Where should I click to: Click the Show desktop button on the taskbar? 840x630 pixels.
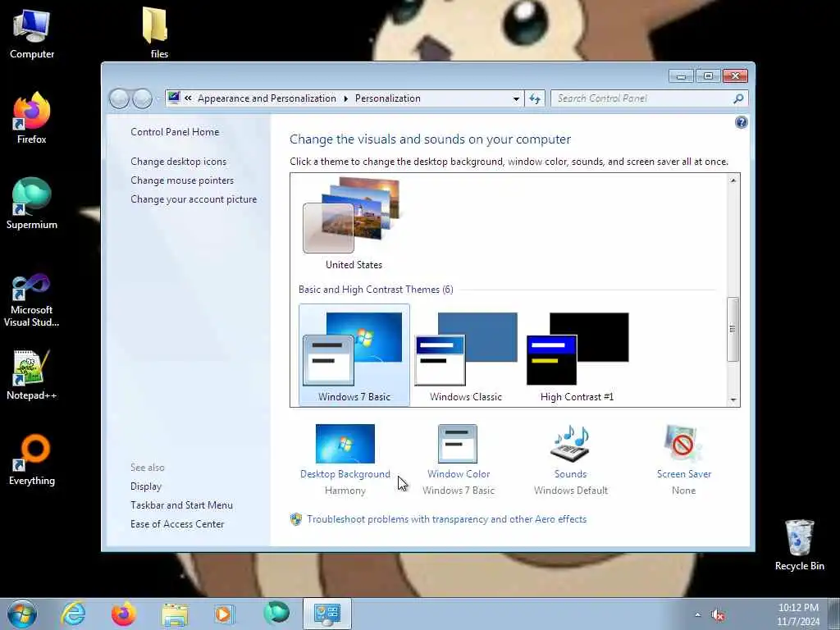pos(834,614)
